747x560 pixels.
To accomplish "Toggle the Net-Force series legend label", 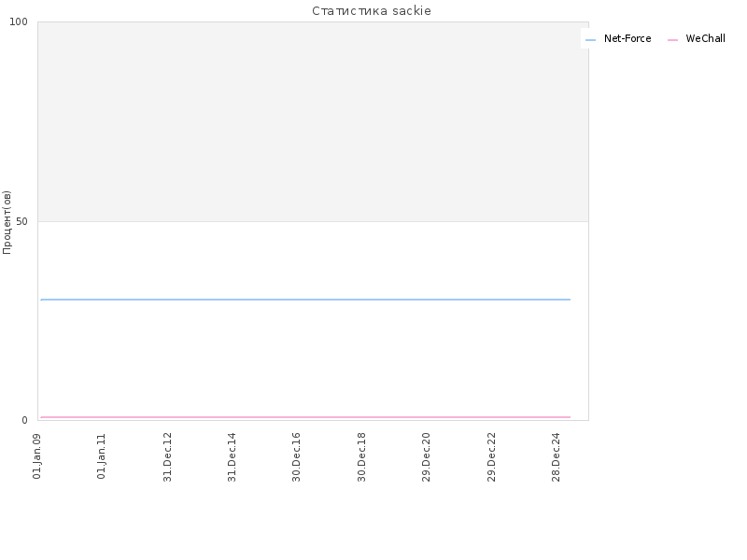I will pos(627,38).
